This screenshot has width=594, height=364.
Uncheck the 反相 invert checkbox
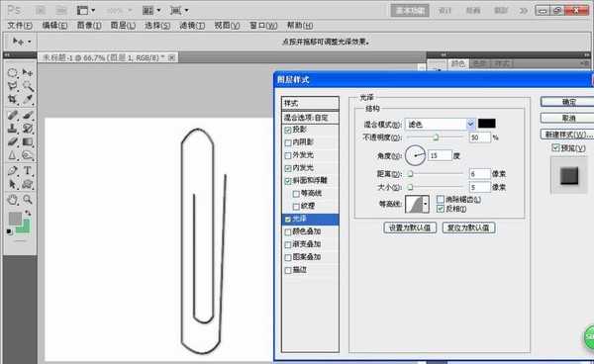point(441,209)
